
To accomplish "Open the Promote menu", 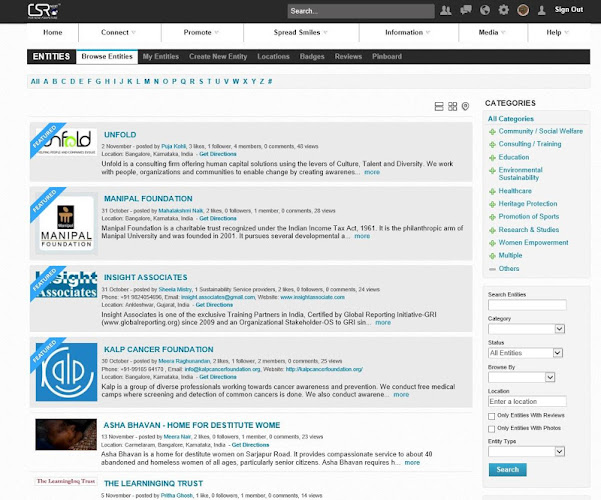I will pyautogui.click(x=202, y=33).
